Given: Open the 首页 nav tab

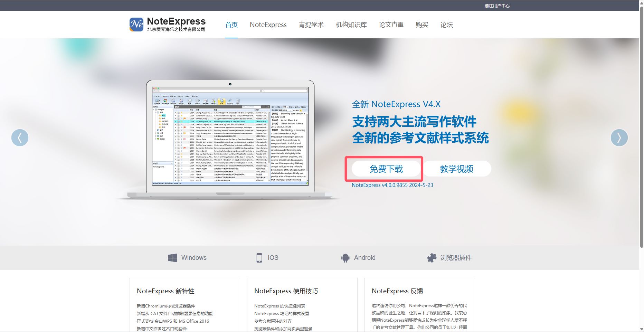Looking at the screenshot, I should [x=231, y=25].
